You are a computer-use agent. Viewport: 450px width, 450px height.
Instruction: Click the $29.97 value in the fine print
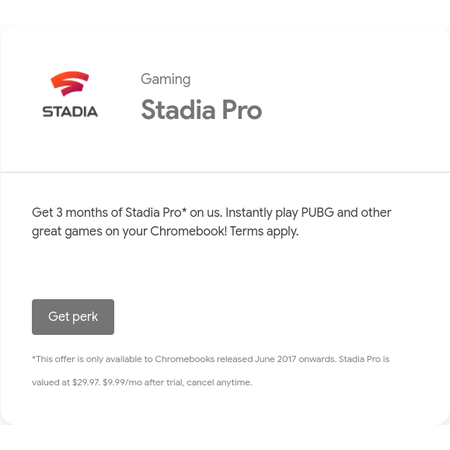coord(86,382)
